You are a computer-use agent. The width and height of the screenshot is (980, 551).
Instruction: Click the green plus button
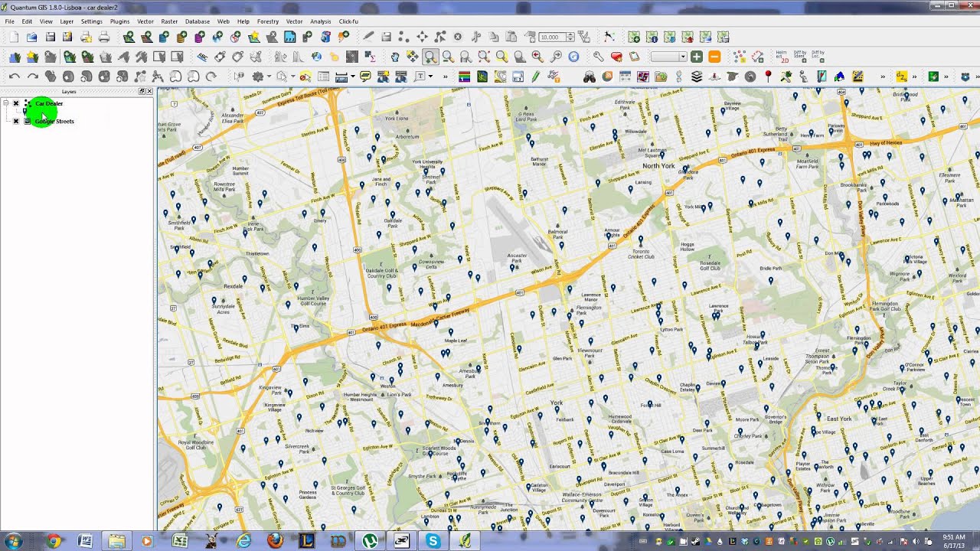click(x=697, y=57)
